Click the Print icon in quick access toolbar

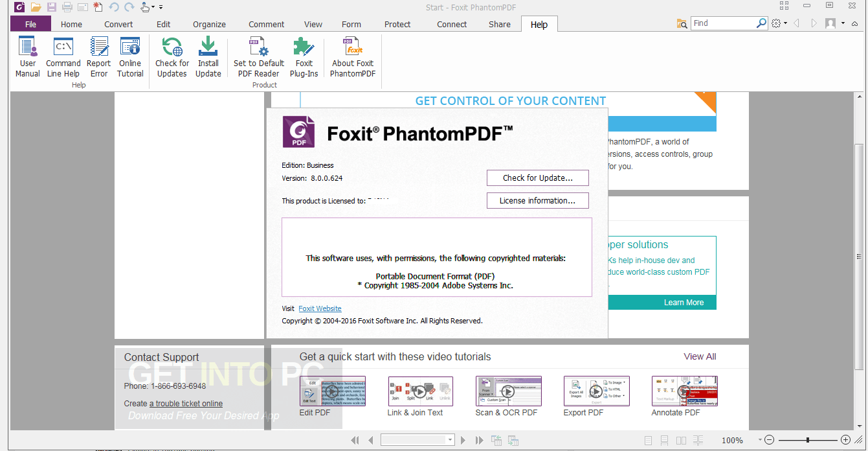tap(67, 6)
